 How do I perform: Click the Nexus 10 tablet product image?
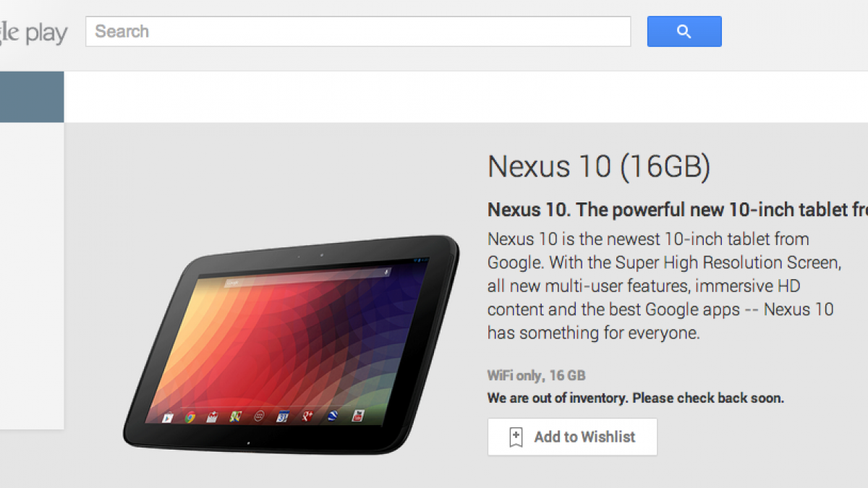(291, 344)
